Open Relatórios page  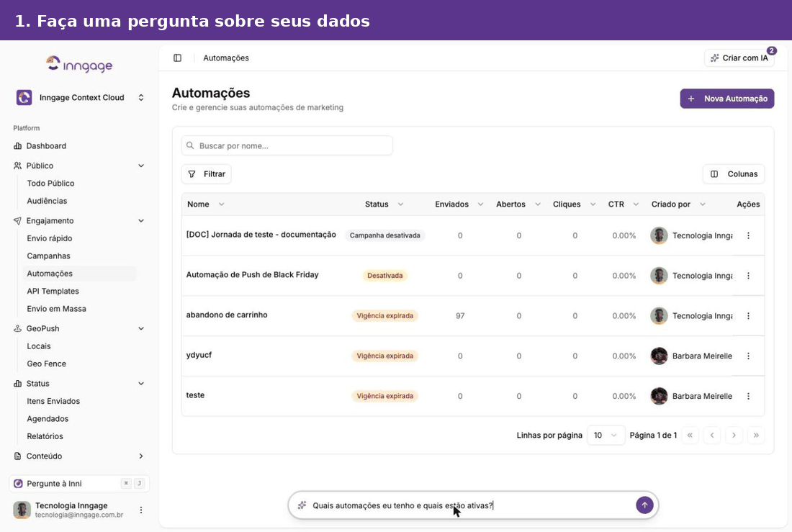click(45, 436)
